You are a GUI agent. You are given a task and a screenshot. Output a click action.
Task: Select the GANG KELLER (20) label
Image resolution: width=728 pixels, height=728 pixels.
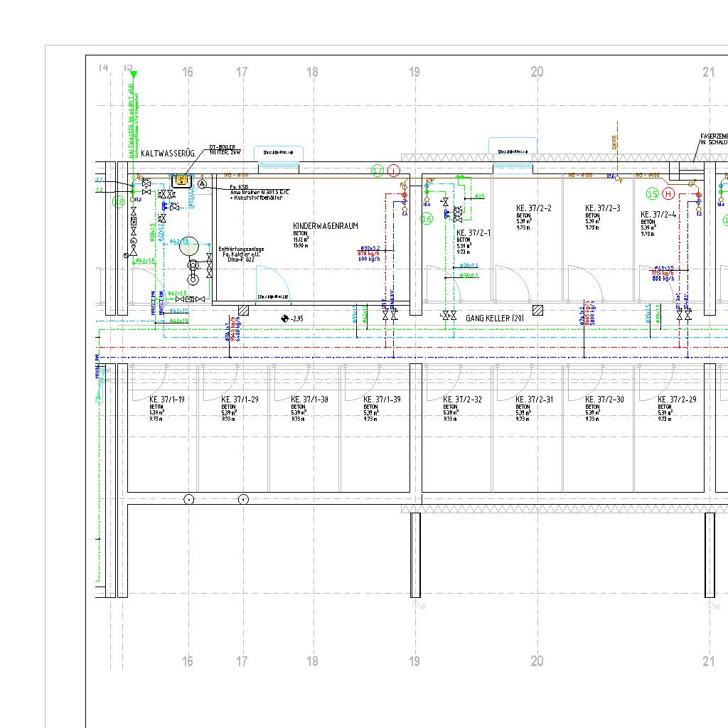(x=495, y=318)
